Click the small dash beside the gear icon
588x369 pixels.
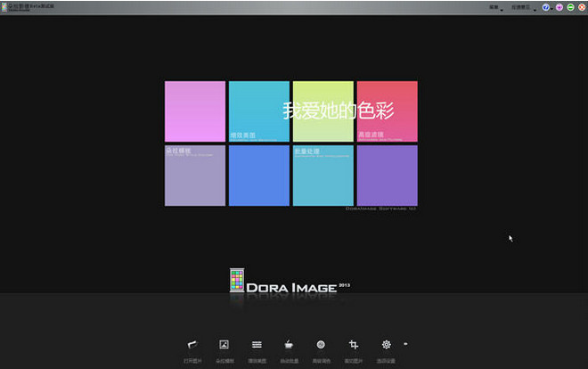point(406,341)
